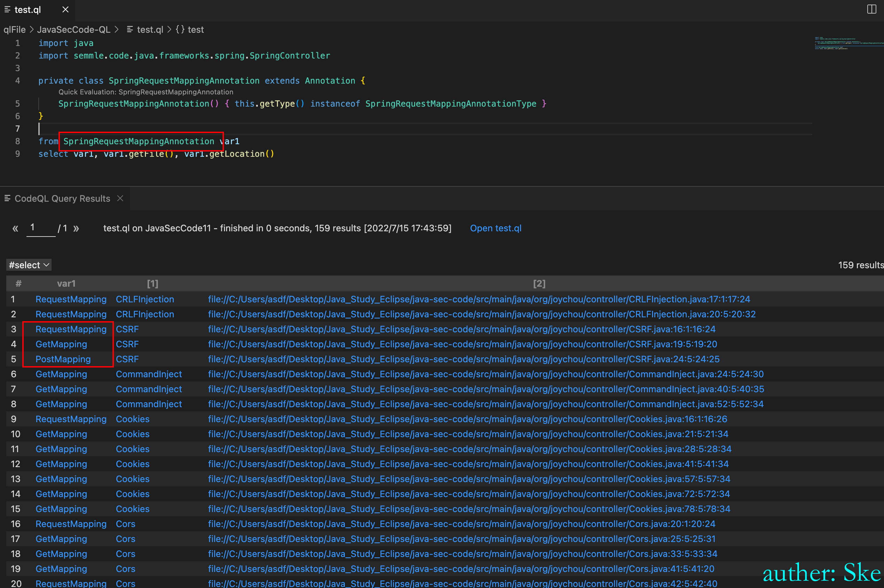Click the Open test.ql link
The width and height of the screenshot is (884, 588).
(x=496, y=228)
